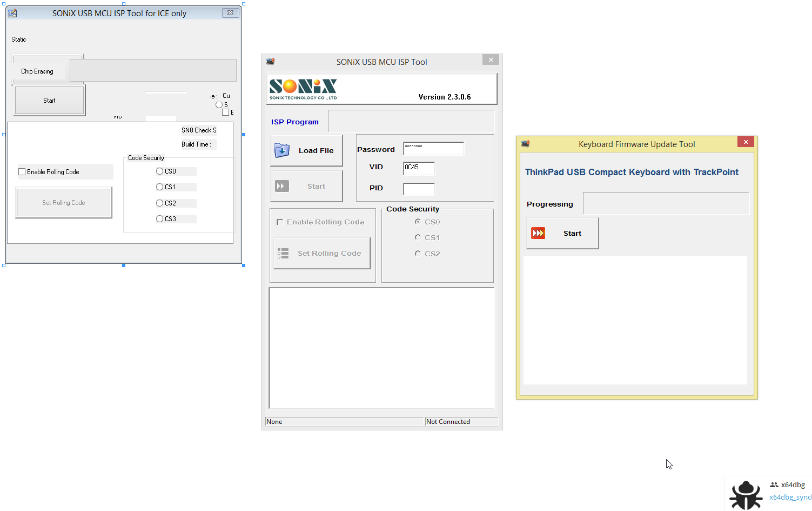Screen dimensions: 812x511
Task: Click x64dbg label next to bug icon
Action: (x=793, y=485)
